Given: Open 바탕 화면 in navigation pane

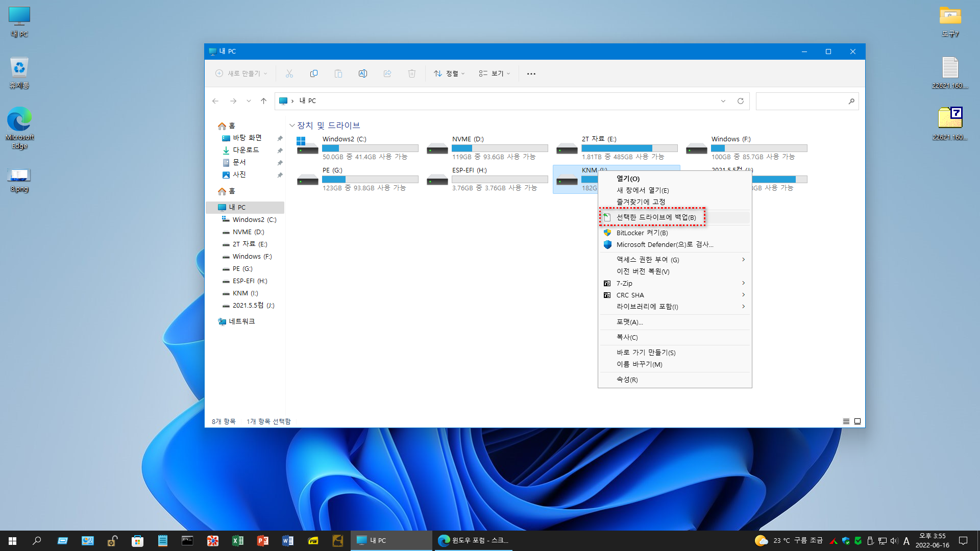Looking at the screenshot, I should (x=247, y=138).
